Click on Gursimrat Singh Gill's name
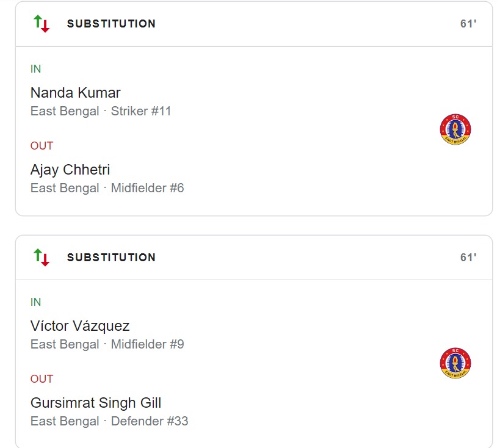Viewport: 497px width, 448px height. point(96,403)
